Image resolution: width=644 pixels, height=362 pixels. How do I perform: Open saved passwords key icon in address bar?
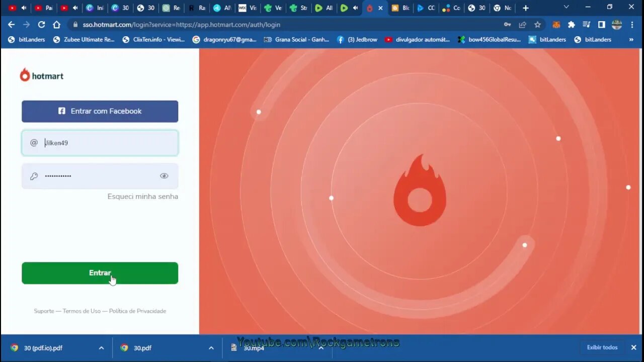click(x=508, y=25)
